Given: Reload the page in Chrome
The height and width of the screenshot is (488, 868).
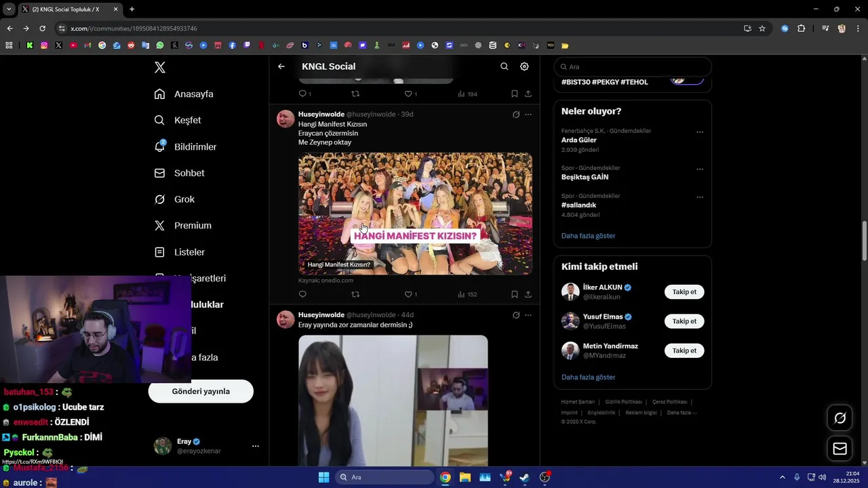Looking at the screenshot, I should pyautogui.click(x=42, y=28).
